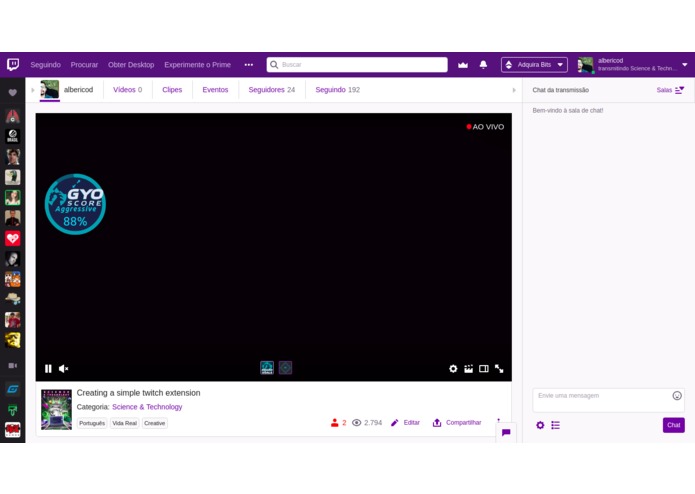This screenshot has width=695, height=494.
Task: Click the Compartilhar share button
Action: pyautogui.click(x=457, y=423)
